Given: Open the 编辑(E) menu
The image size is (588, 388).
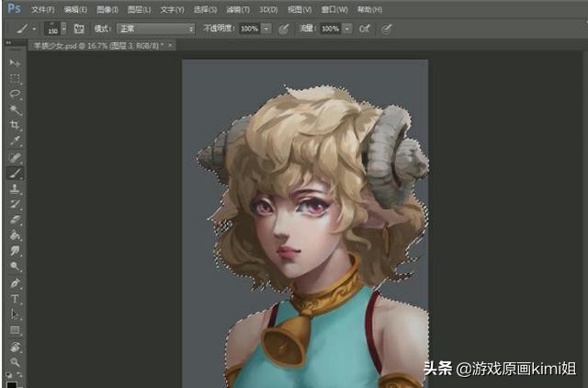Looking at the screenshot, I should 75,9.
